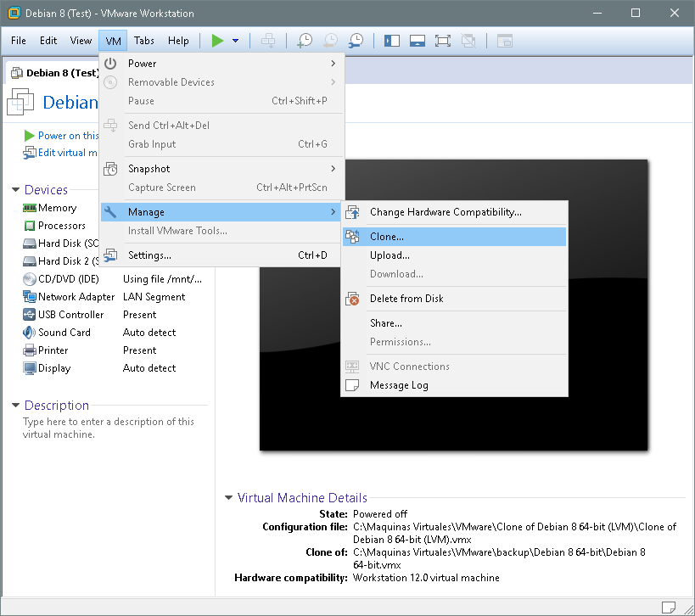Image resolution: width=695 pixels, height=616 pixels.
Task: Click the Manage wrench icon
Action: pyautogui.click(x=110, y=212)
